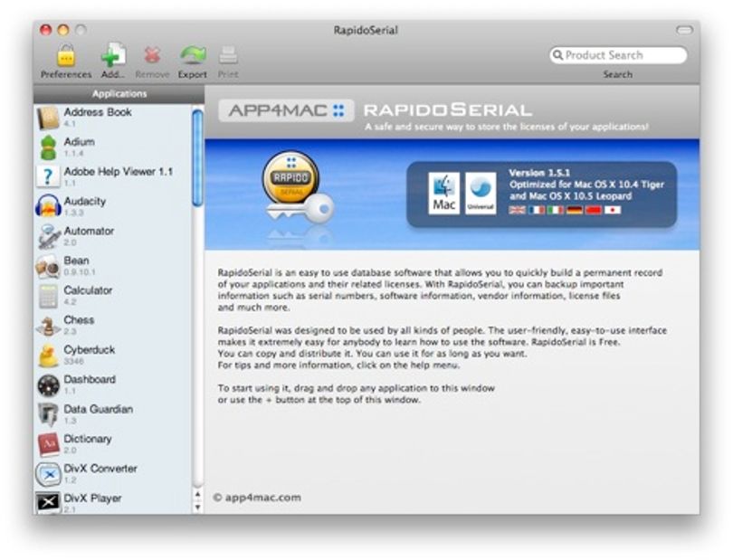Pick the Cyberduck list item

point(113,355)
